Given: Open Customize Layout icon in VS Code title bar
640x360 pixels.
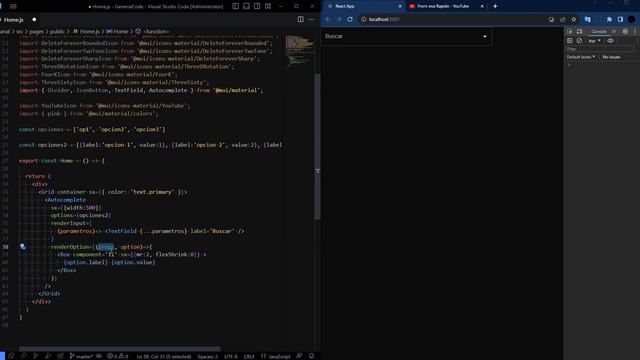Looking at the screenshot, I should click(x=268, y=6).
